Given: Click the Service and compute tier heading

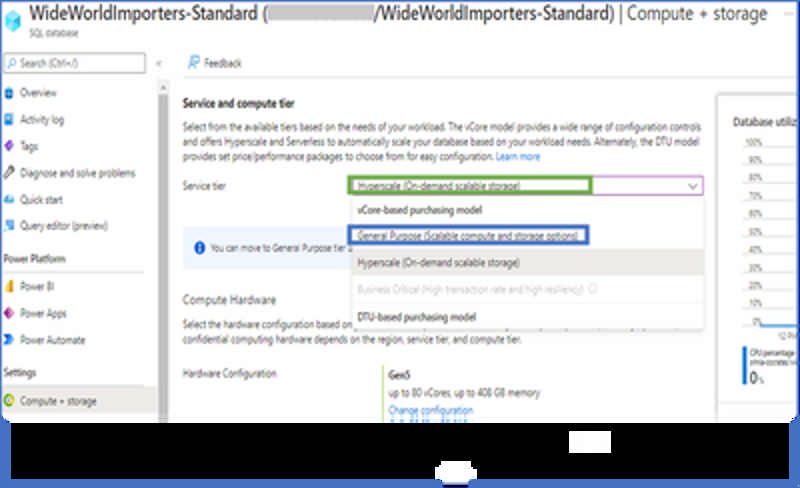Looking at the screenshot, I should click(238, 103).
